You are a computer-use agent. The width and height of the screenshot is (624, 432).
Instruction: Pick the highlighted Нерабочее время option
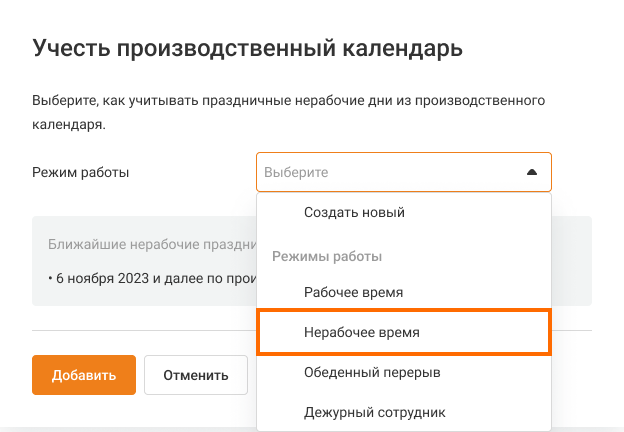coord(361,332)
